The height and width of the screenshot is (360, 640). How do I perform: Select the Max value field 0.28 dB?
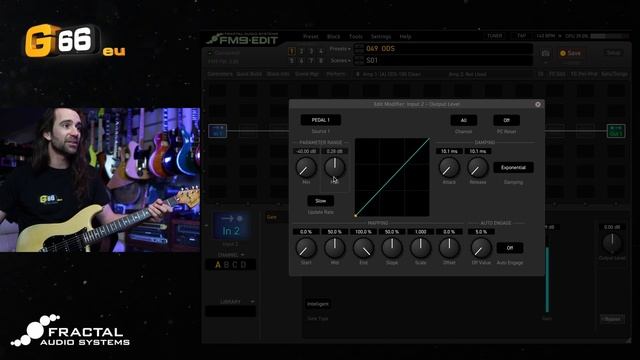pyautogui.click(x=334, y=151)
